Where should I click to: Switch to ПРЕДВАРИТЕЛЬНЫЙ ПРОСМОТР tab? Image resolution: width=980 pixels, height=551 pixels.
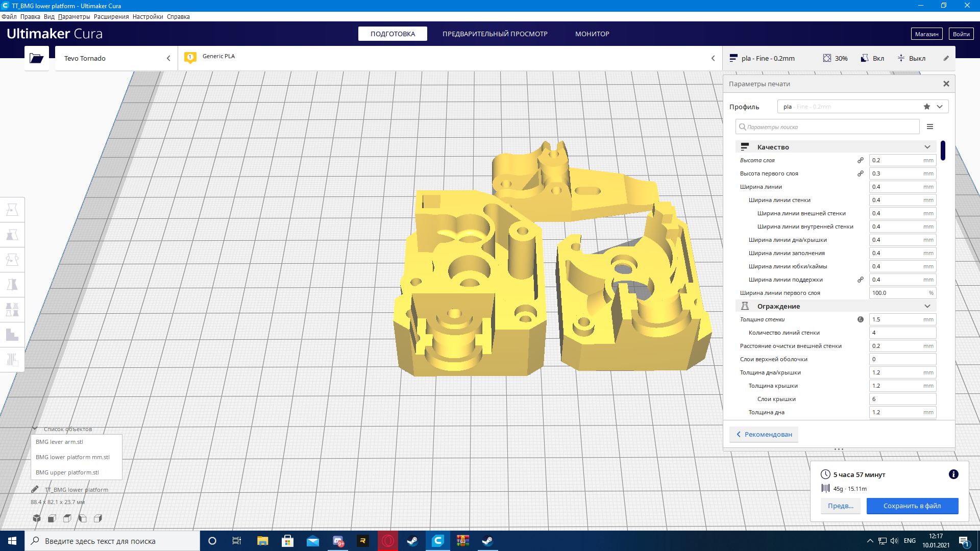[x=495, y=34]
